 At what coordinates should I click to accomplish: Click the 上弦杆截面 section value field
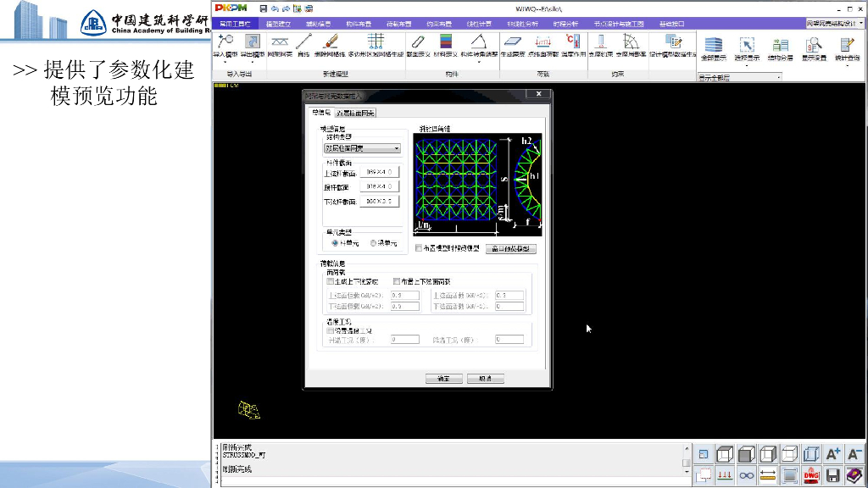click(x=379, y=172)
